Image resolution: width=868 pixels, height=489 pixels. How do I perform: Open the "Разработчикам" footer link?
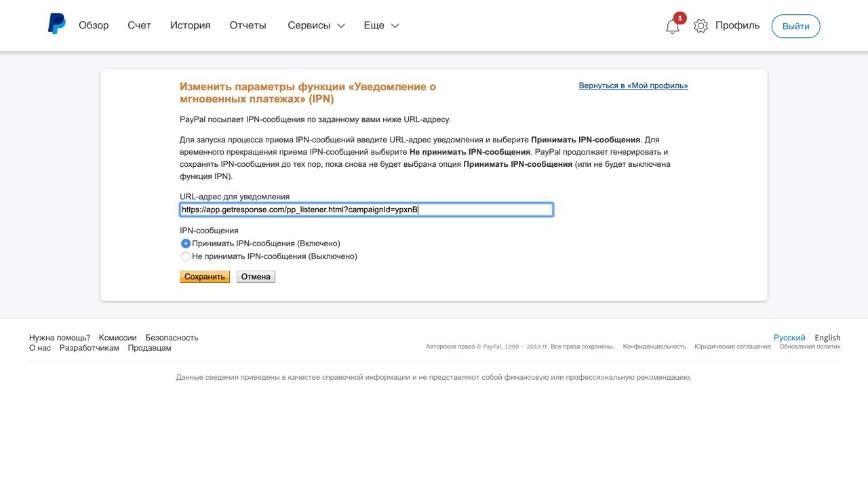90,348
